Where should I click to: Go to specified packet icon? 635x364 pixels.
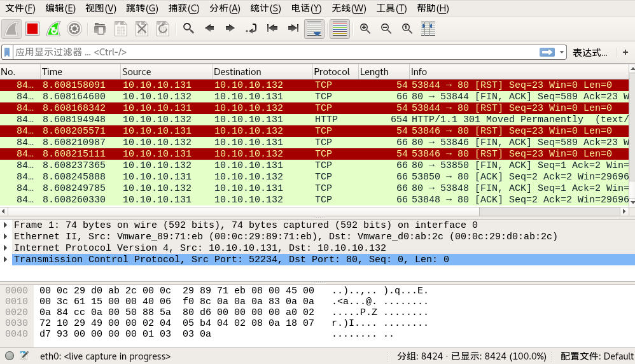[x=251, y=29]
